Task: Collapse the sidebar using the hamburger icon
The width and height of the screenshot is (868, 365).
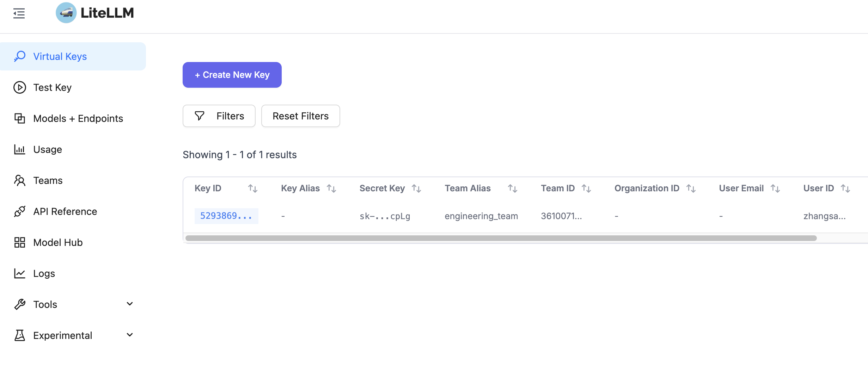Action: [x=19, y=13]
